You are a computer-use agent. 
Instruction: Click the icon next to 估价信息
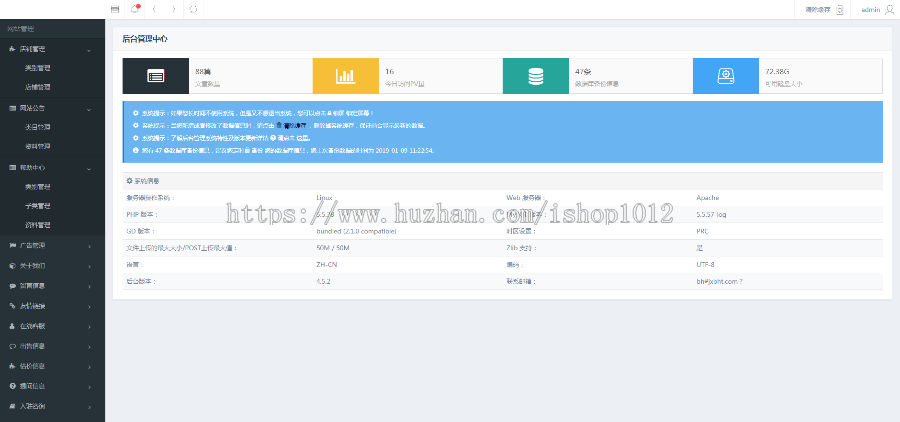click(x=13, y=366)
